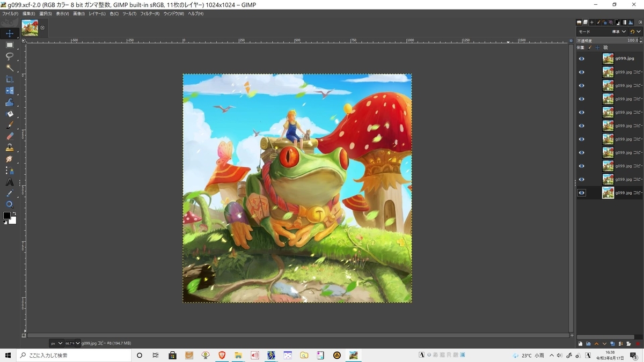
Task: Toggle visibility of the selected highlighted layer
Action: (x=581, y=193)
